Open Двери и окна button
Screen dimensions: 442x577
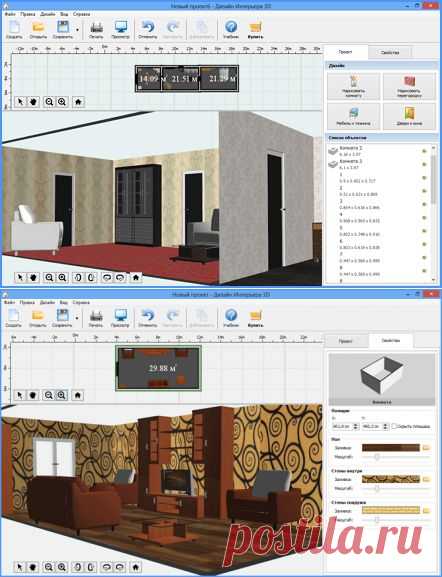coord(409,116)
